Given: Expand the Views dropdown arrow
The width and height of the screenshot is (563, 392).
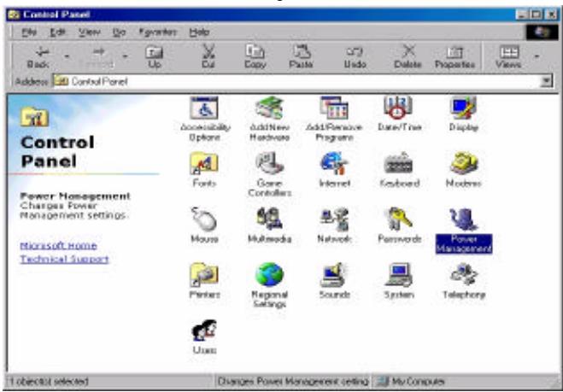Looking at the screenshot, I should tap(537, 56).
